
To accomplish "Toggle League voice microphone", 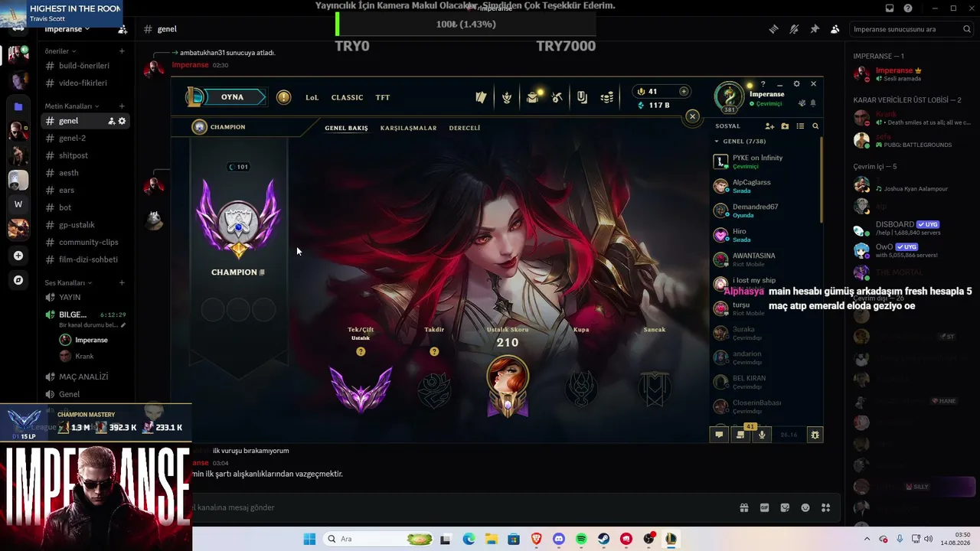I will [761, 435].
